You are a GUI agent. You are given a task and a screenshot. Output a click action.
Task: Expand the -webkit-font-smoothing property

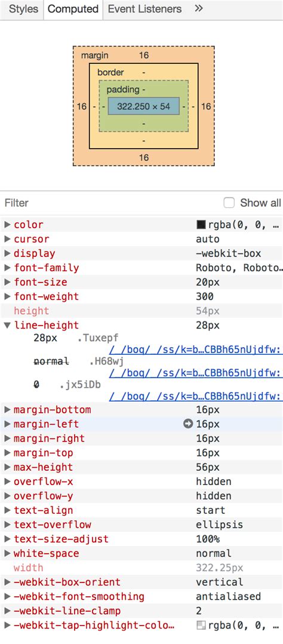7,596
